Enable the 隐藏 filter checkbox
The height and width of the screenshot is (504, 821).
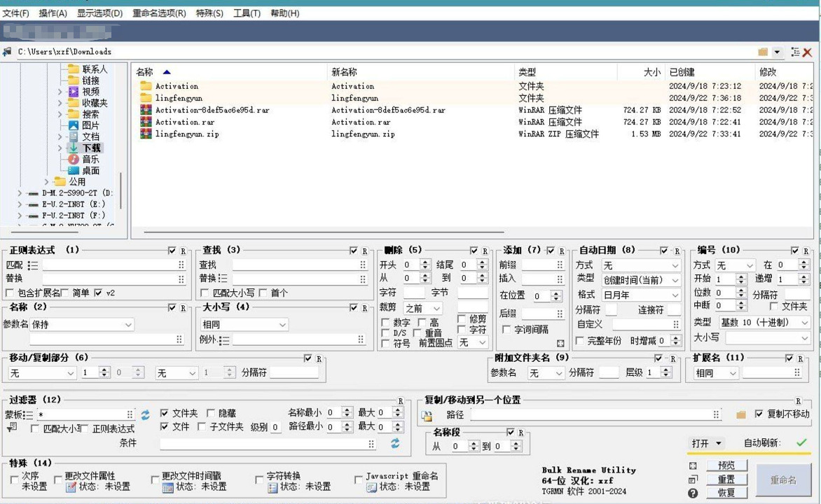click(x=210, y=413)
